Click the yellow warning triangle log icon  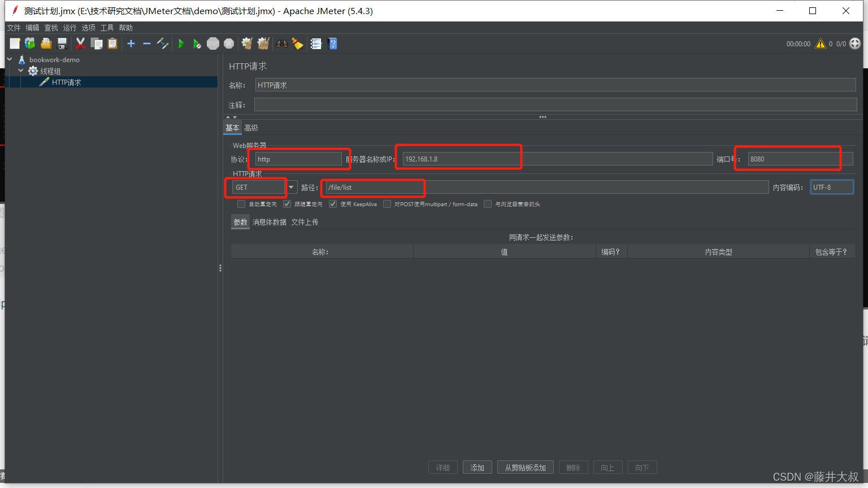pos(821,43)
